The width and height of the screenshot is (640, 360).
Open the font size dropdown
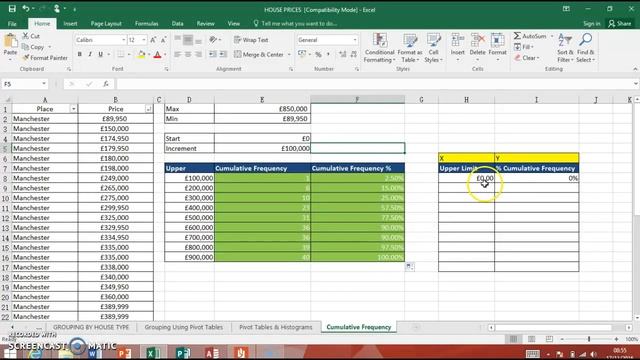coord(144,40)
